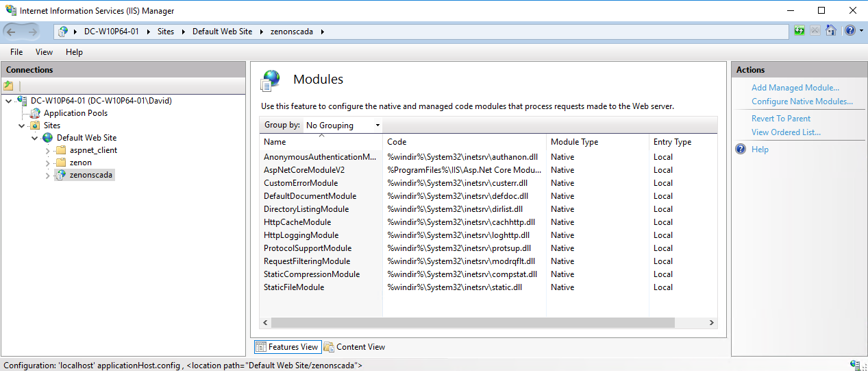Click the Application Pools icon
Viewport: 868px width, 371px height.
pos(36,113)
